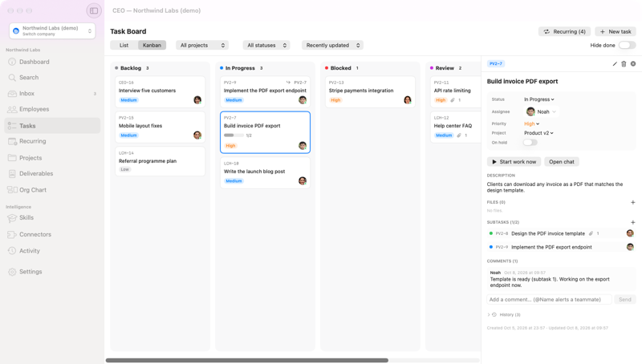Click assignee avatar on Interview five customers card
This screenshot has height=364, width=642.
click(x=197, y=99)
